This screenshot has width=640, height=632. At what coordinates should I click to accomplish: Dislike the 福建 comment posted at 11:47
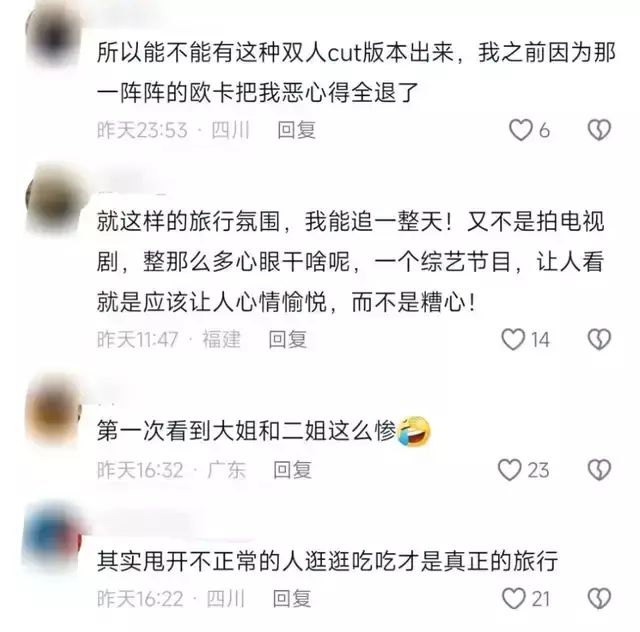[599, 339]
